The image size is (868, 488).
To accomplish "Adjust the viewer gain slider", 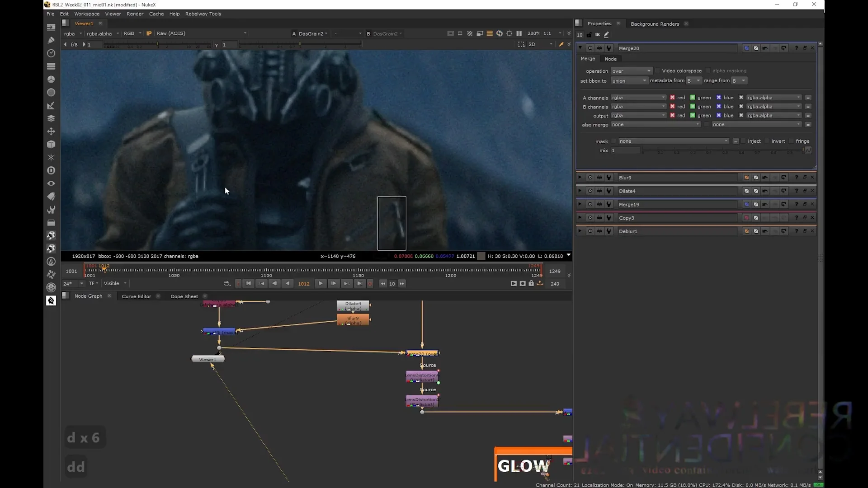I will 158,45.
